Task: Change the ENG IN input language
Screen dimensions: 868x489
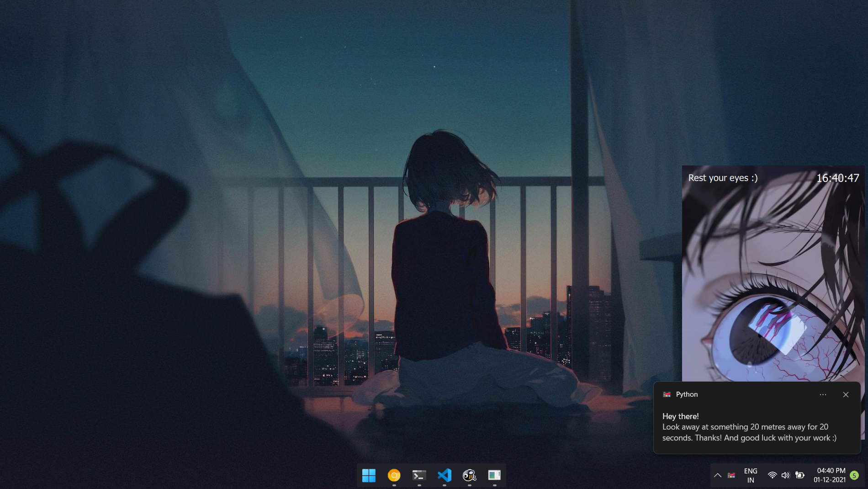Action: (751, 475)
